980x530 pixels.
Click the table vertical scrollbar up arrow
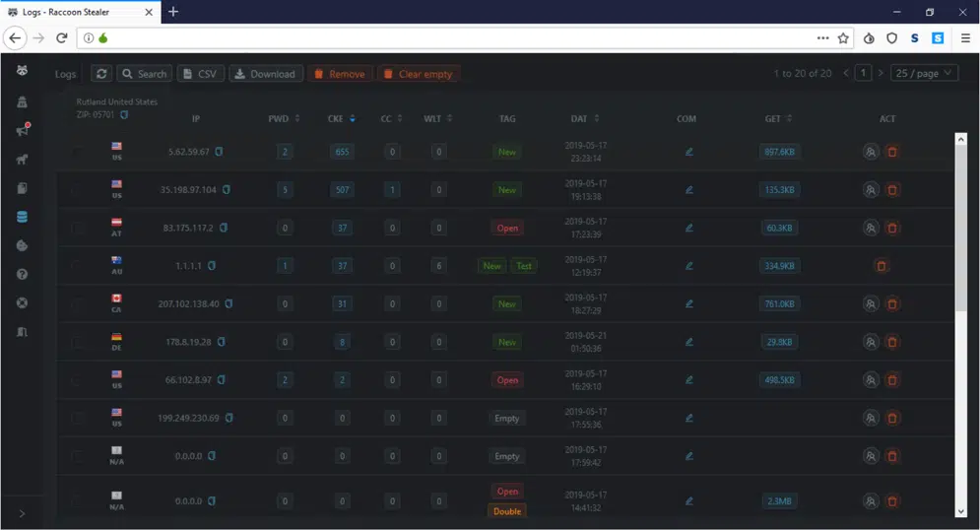coord(961,139)
